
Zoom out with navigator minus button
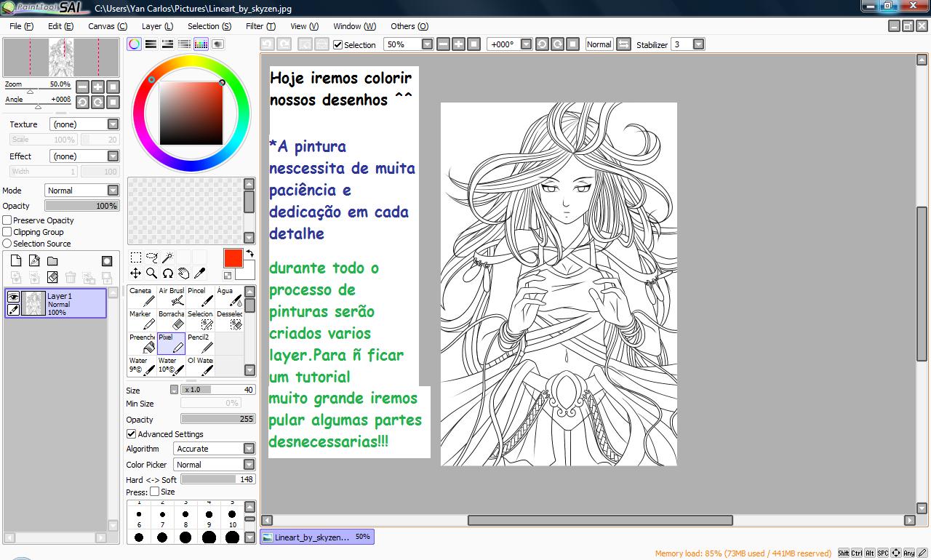[82, 87]
